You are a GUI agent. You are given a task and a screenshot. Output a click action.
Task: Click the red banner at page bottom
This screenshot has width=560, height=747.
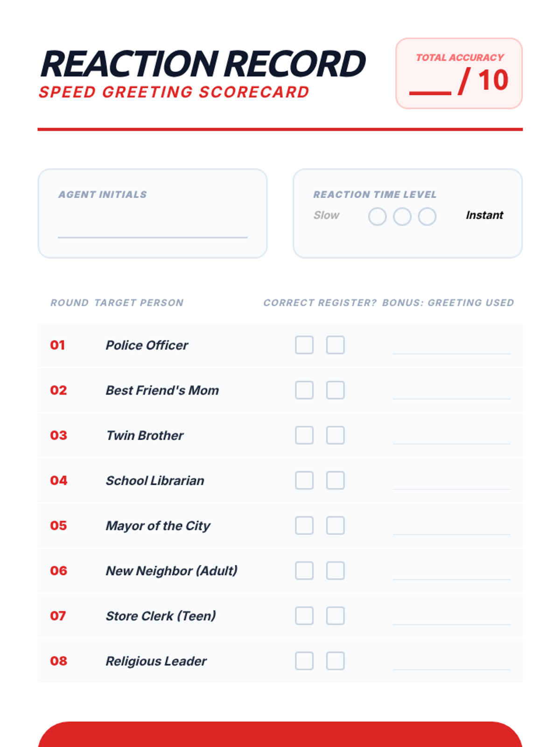point(280,734)
